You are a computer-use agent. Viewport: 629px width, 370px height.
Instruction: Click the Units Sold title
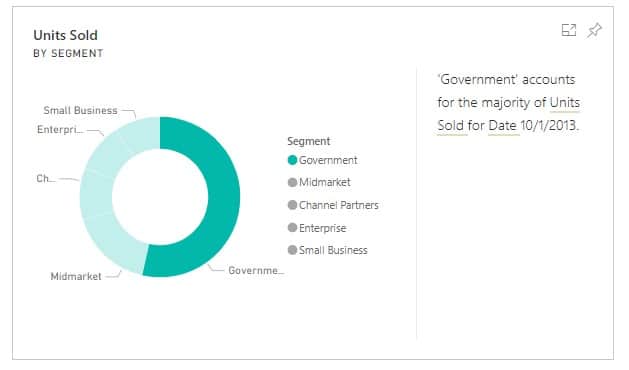coord(65,35)
